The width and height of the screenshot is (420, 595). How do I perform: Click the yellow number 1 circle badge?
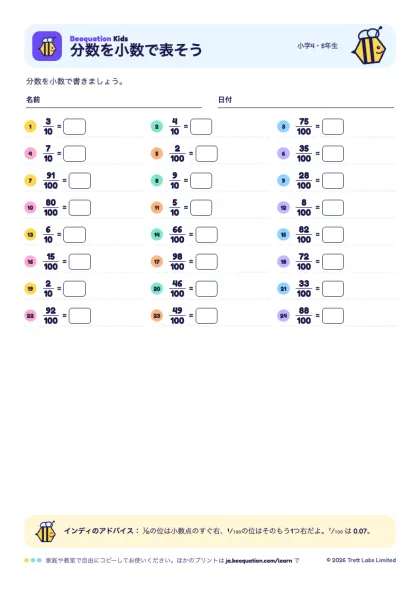(30, 126)
